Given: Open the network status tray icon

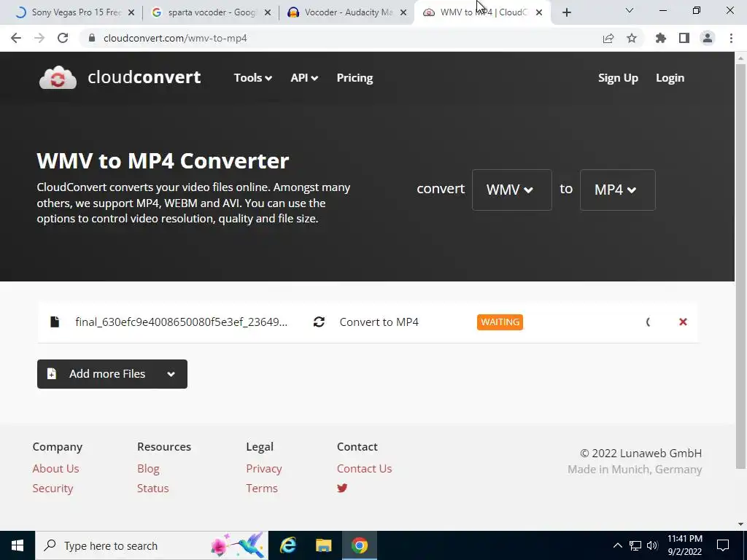Looking at the screenshot, I should [x=635, y=545].
